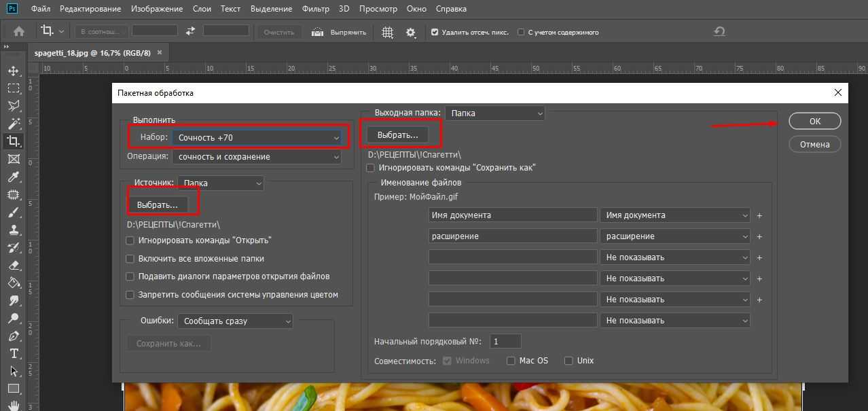
Task: Select the Horizontal Type tool
Action: click(14, 354)
